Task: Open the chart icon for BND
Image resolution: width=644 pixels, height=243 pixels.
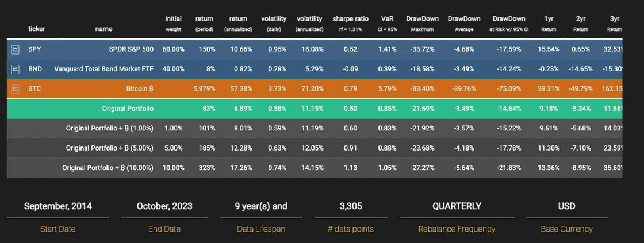Action: click(16, 70)
